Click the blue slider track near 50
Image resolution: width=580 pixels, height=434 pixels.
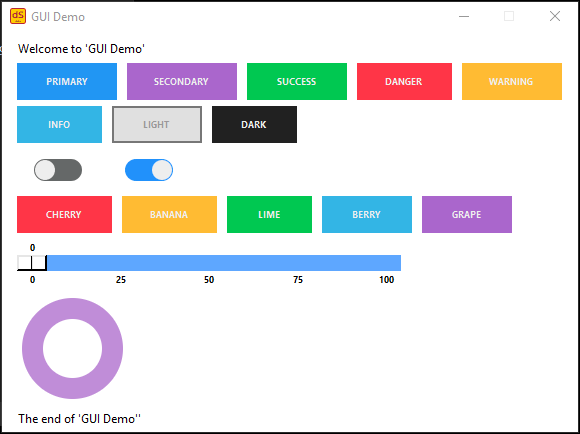click(x=209, y=263)
